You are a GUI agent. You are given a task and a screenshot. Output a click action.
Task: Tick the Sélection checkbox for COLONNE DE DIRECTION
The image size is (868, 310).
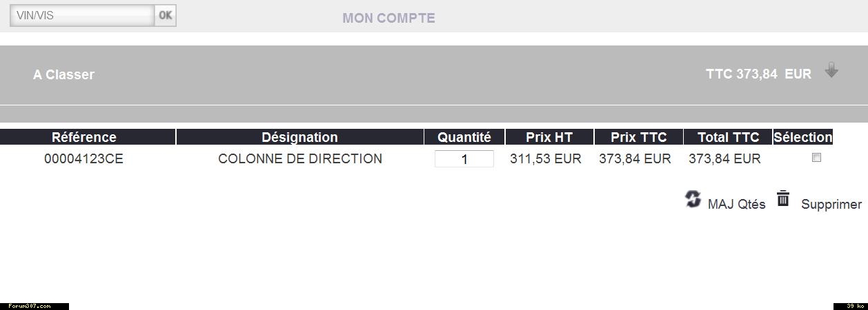pos(816,158)
